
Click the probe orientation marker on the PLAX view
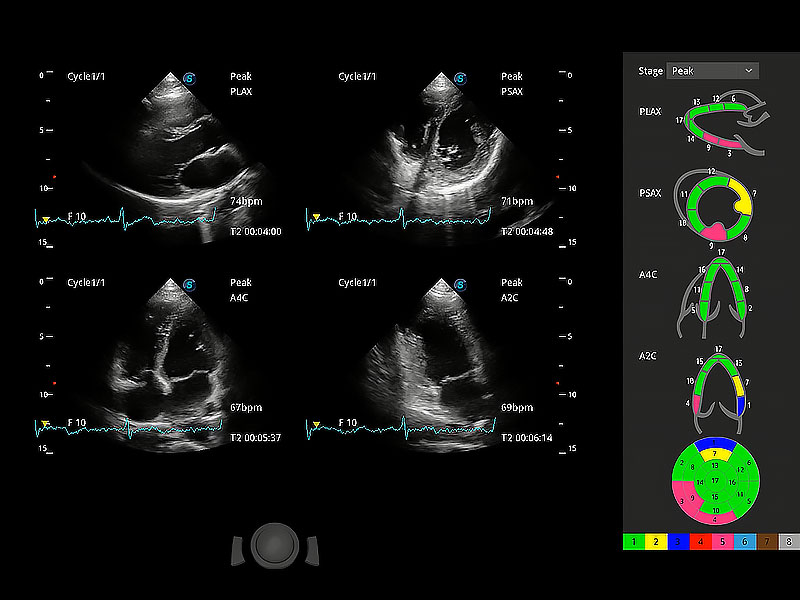(188, 77)
